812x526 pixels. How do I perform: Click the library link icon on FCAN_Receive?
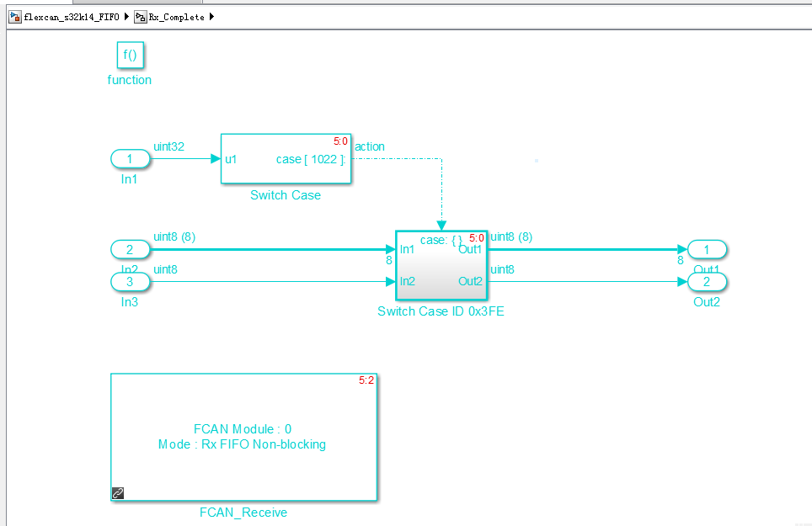(118, 493)
